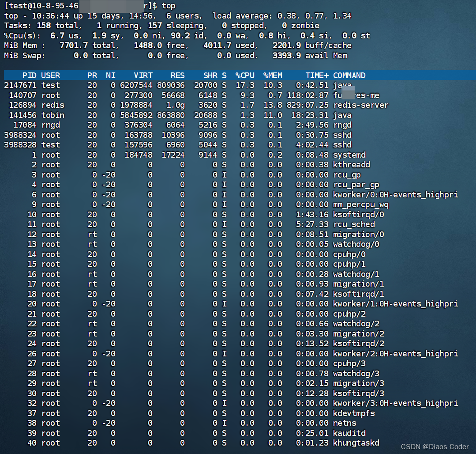Click the cpuhp/2 command name

pyautogui.click(x=349, y=314)
